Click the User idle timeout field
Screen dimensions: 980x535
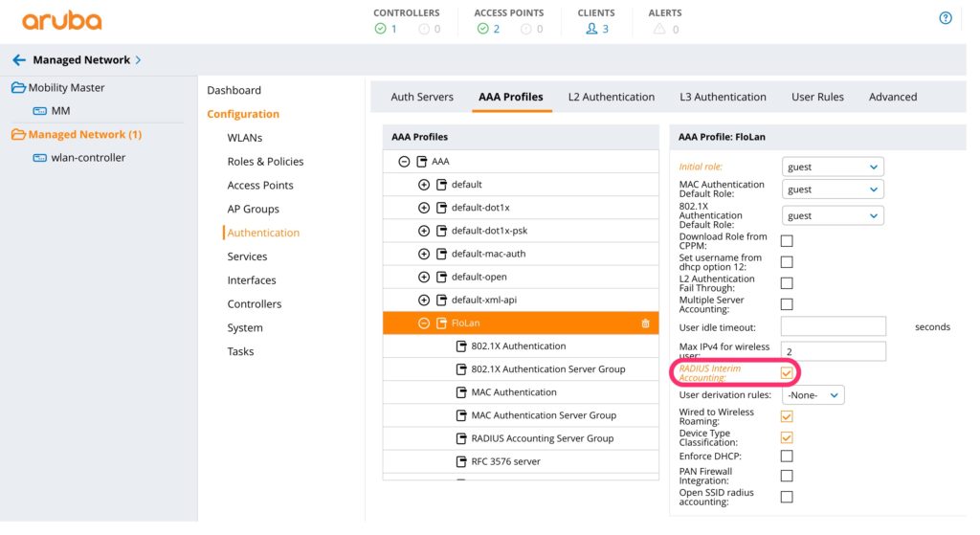pyautogui.click(x=833, y=327)
